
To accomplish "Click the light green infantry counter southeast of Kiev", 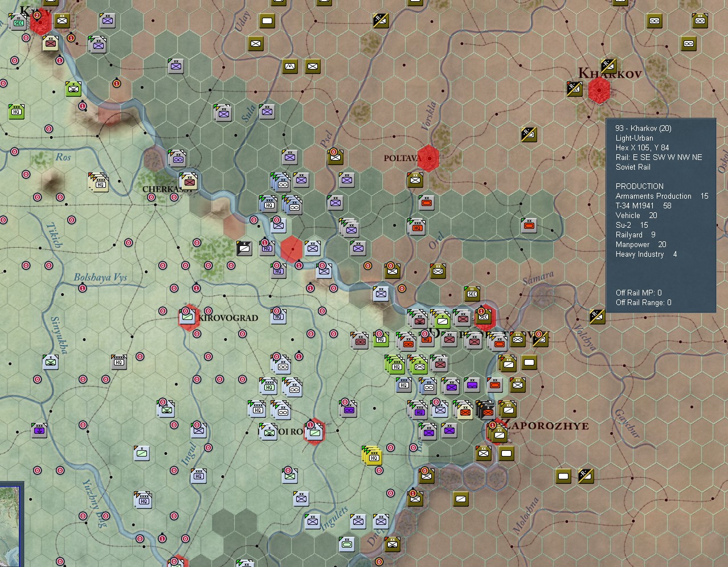I will (x=73, y=89).
